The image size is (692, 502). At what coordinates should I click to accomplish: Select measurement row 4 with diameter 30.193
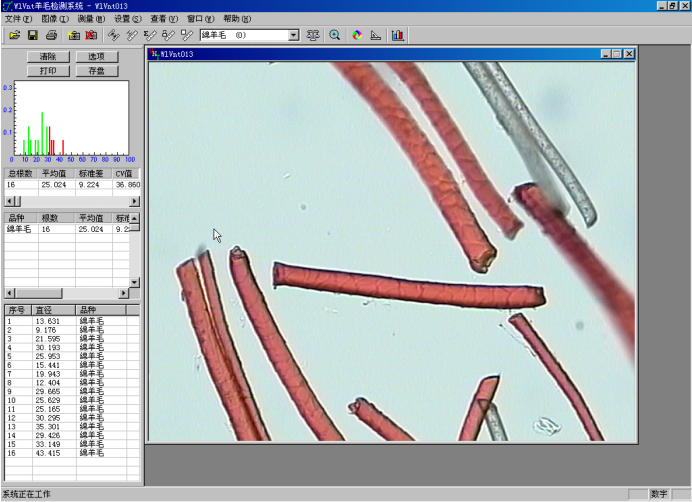coord(72,347)
